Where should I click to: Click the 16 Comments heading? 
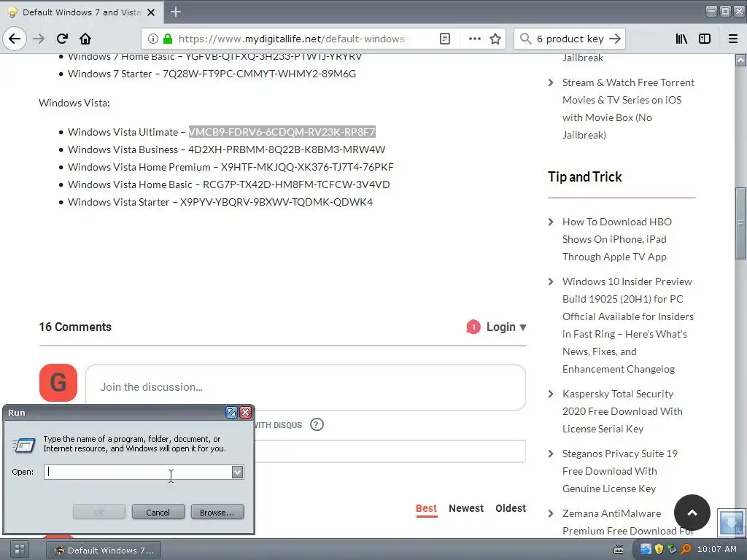[75, 327]
